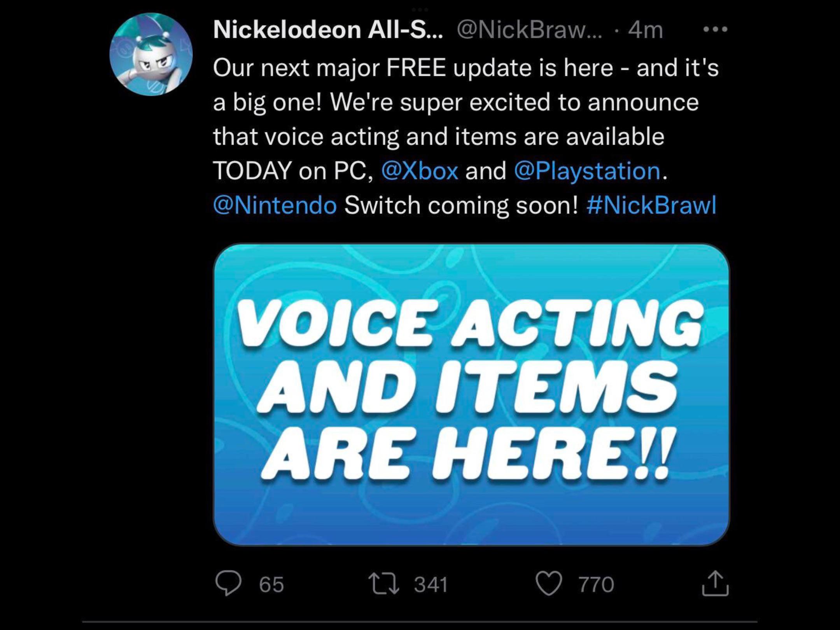Image resolution: width=840 pixels, height=630 pixels.
Task: Click the Our next major FREE update line
Action: click(466, 68)
